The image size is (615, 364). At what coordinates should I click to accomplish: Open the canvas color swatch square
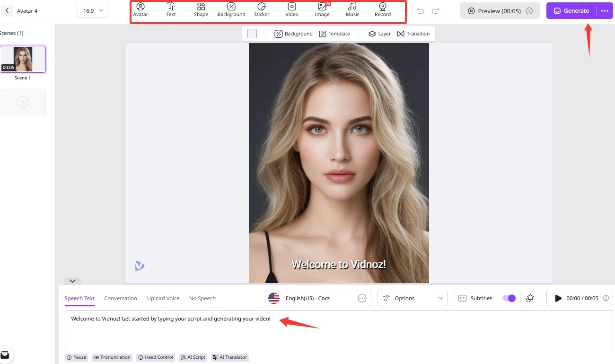point(252,34)
